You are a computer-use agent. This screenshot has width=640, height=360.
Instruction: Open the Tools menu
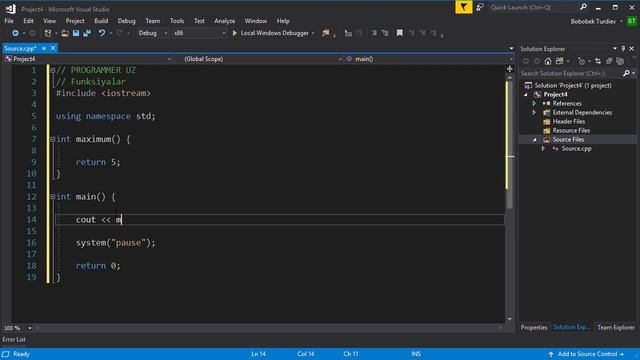coord(177,21)
